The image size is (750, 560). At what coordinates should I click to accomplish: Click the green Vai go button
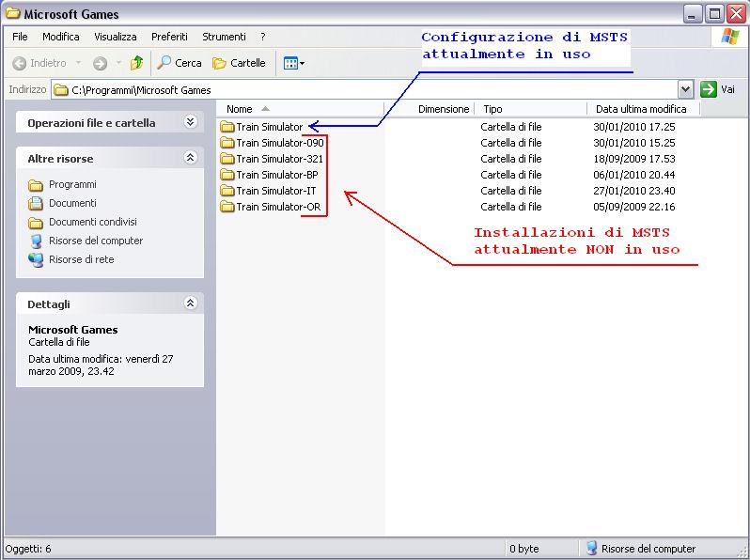click(717, 89)
